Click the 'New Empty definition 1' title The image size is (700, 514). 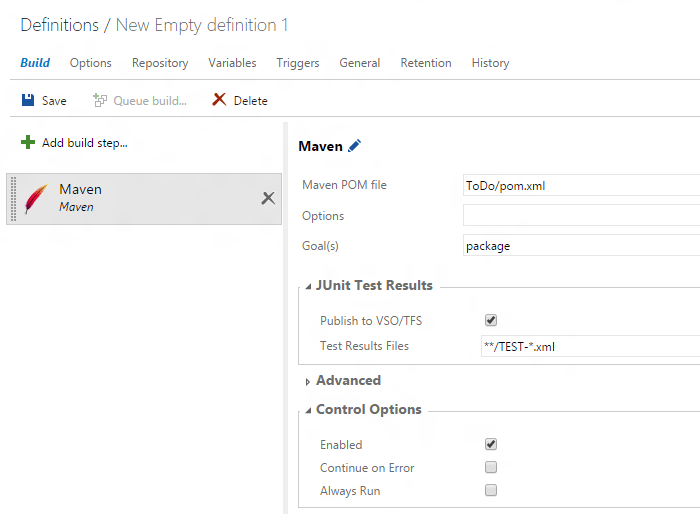coord(202,25)
